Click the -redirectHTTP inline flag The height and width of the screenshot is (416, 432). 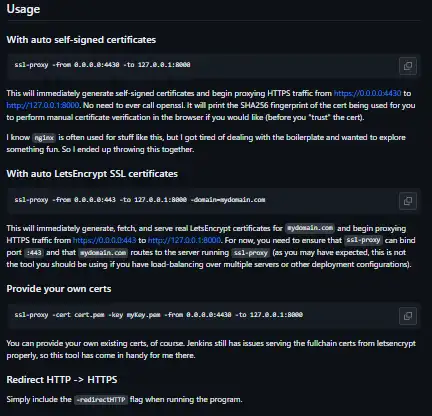click(101, 400)
